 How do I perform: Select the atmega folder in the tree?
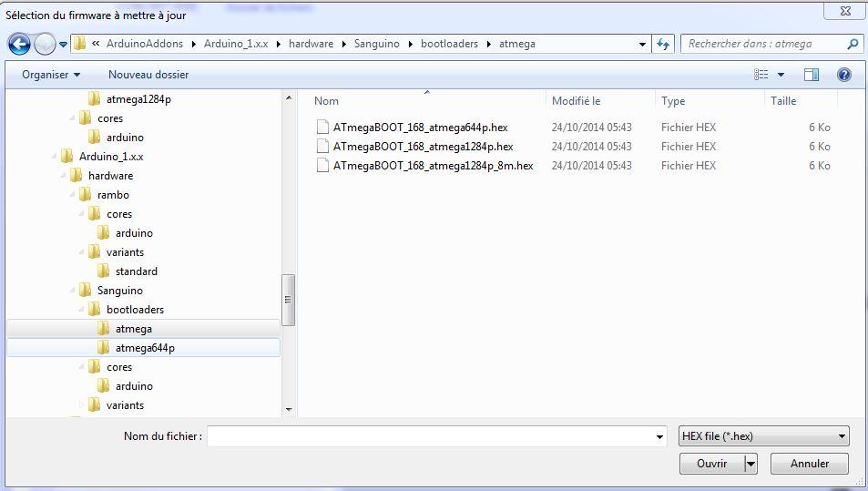[x=133, y=329]
